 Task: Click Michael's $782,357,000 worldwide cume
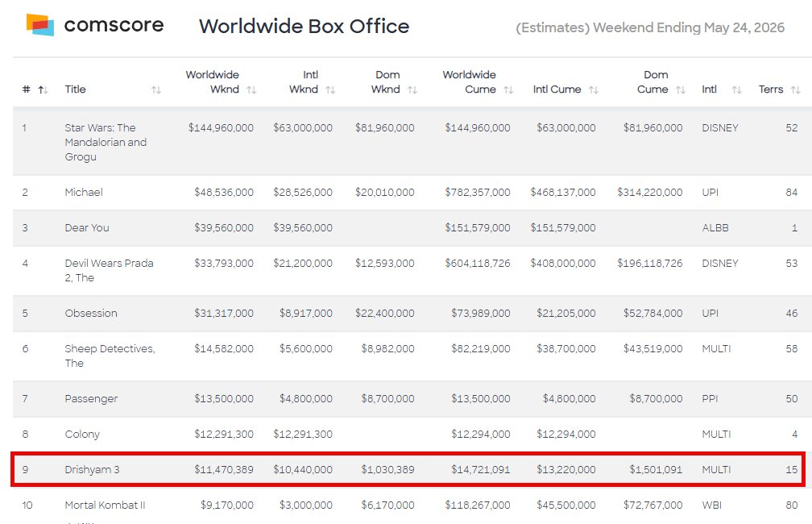tap(478, 193)
